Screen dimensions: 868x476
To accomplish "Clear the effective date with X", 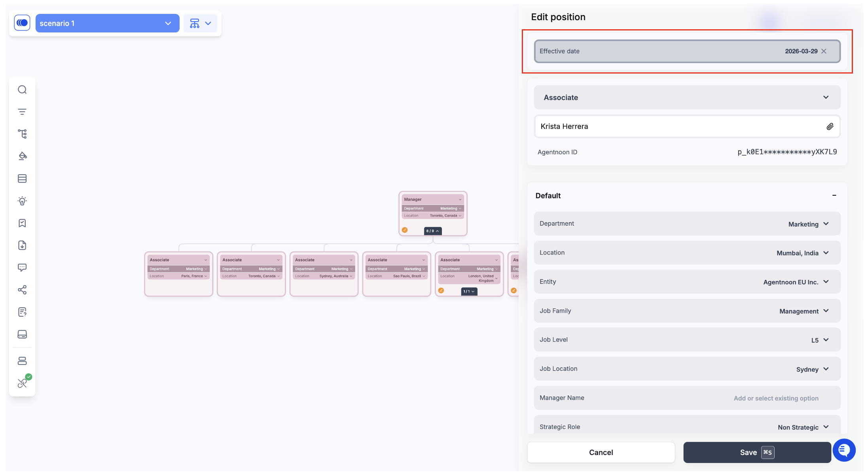I will tap(824, 51).
